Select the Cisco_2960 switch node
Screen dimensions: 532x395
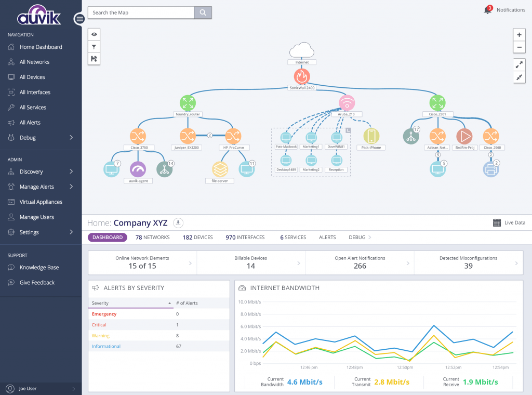tap(491, 136)
